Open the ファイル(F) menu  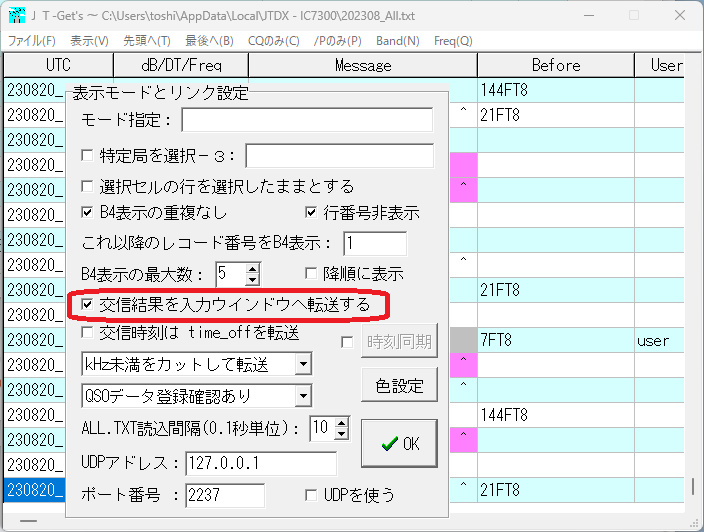31,41
